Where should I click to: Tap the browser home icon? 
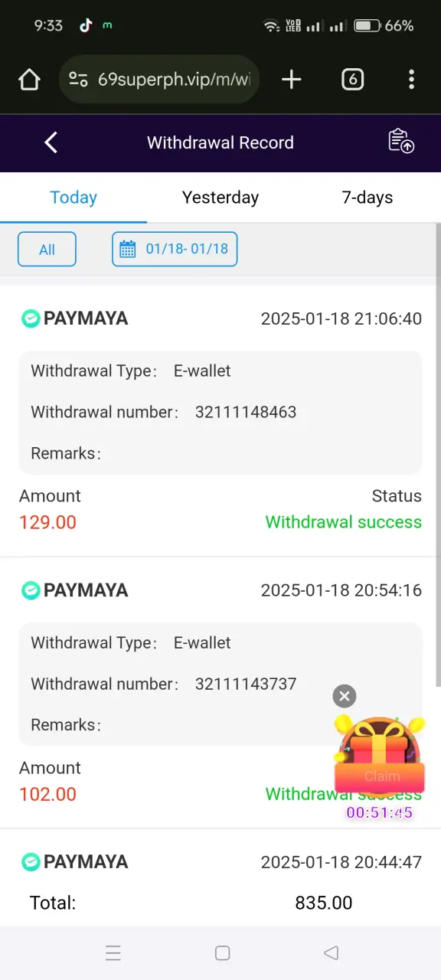pyautogui.click(x=29, y=80)
